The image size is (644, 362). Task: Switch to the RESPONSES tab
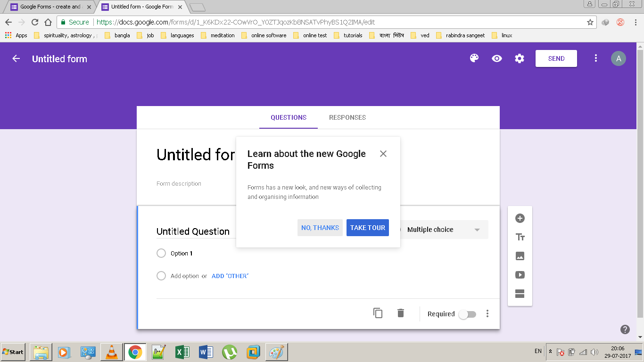(x=347, y=117)
